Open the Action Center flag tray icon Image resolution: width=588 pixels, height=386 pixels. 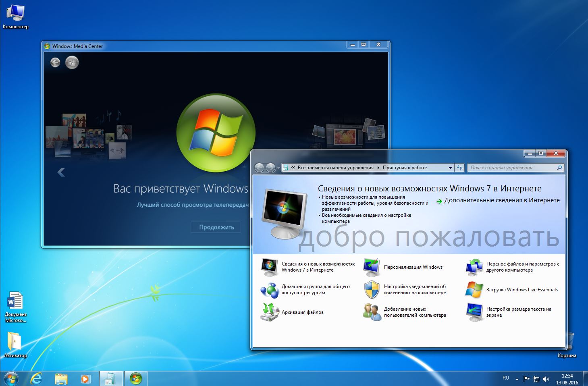[526, 379]
